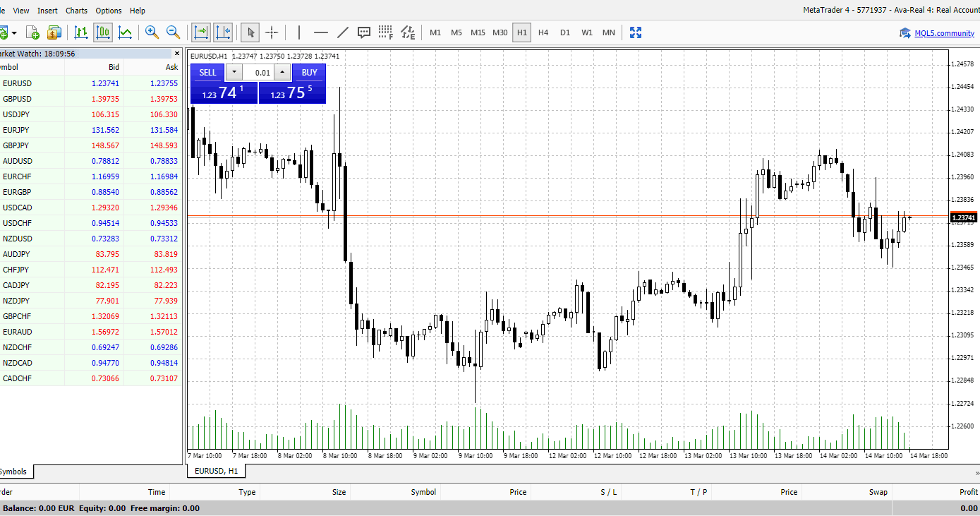Click the fullscreen toggle icon

pyautogui.click(x=636, y=32)
